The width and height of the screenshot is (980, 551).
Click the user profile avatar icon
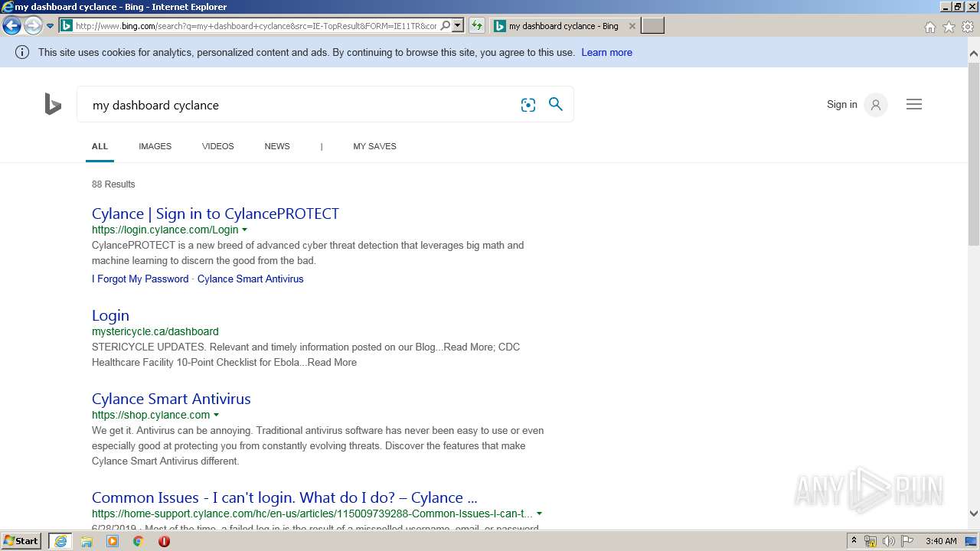875,105
